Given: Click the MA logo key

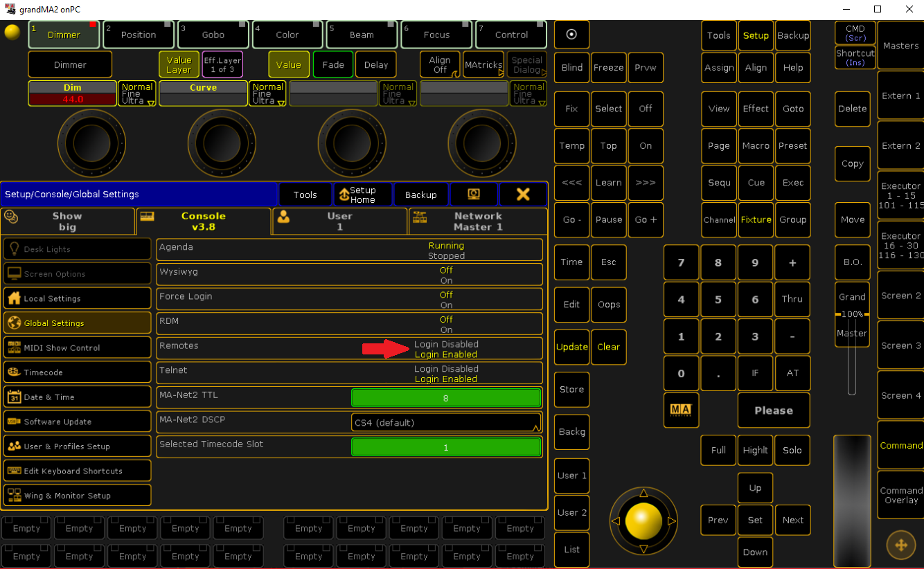Looking at the screenshot, I should tap(681, 410).
